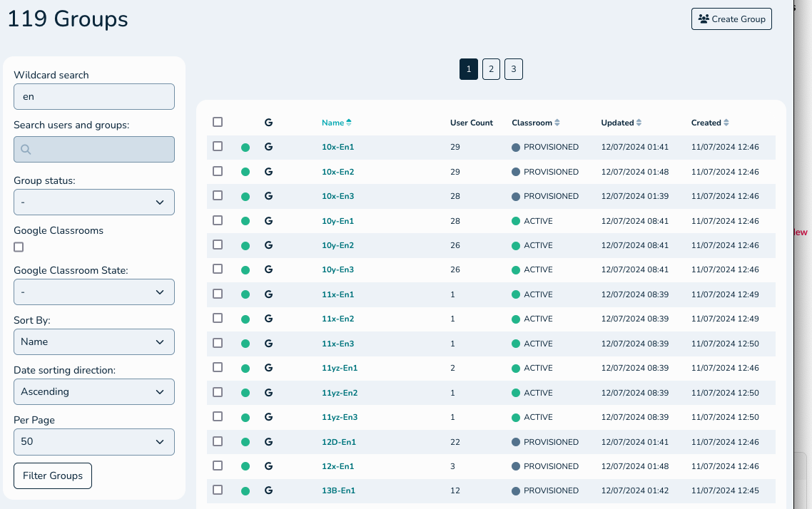Image resolution: width=812 pixels, height=509 pixels.
Task: Open the Per Page dropdown
Action: 94,442
